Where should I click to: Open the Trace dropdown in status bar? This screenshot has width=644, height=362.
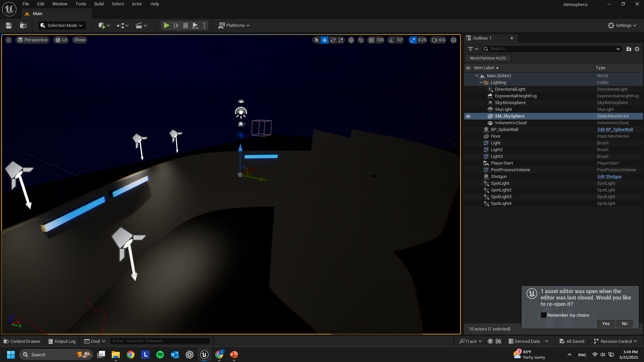coord(471,341)
